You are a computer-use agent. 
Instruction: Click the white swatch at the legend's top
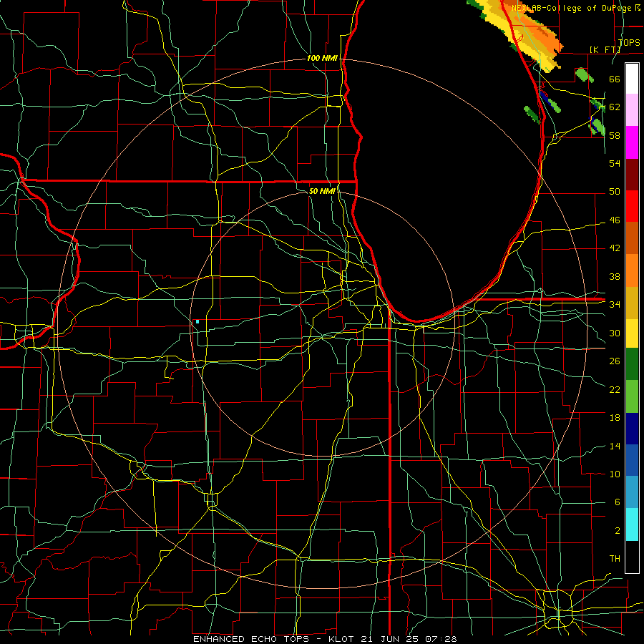point(632,79)
